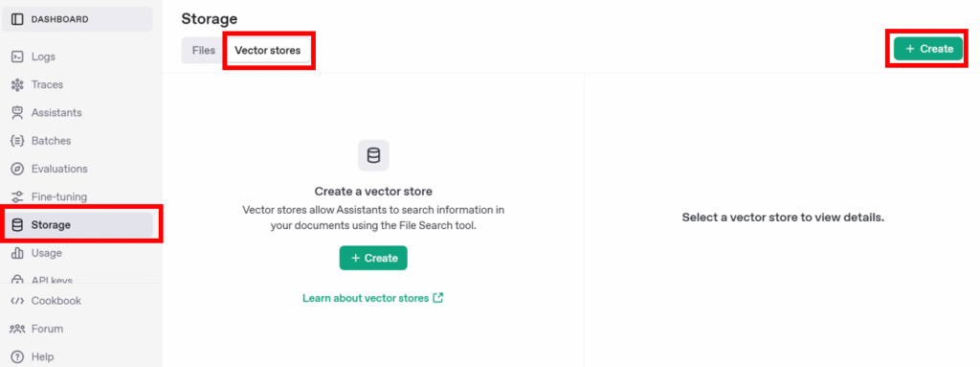The width and height of the screenshot is (980, 367).
Task: Click the Forum people icon
Action: 17,329
